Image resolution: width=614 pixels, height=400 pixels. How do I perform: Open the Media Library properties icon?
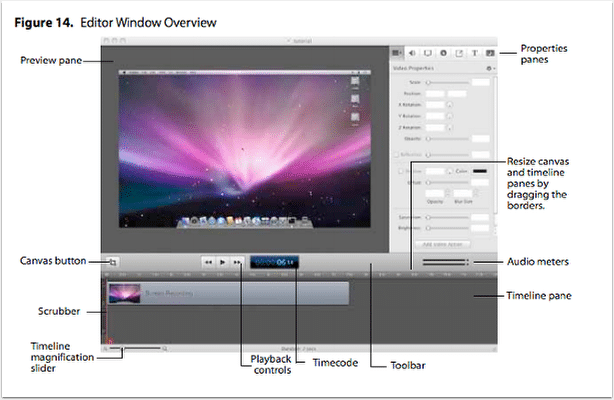point(490,53)
